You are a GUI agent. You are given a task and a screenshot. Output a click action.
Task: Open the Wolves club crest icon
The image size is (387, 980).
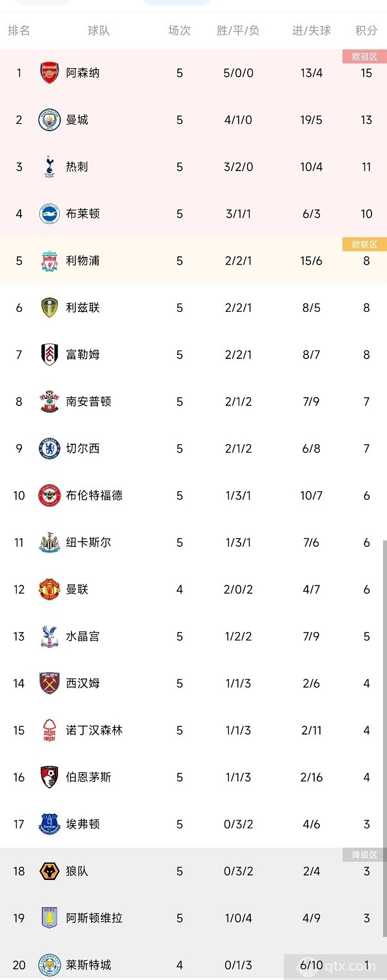50,871
